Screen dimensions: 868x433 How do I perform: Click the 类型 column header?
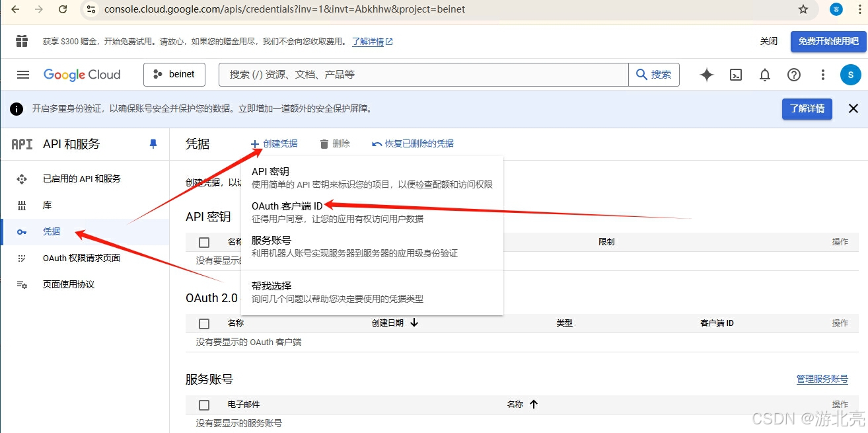tap(564, 323)
